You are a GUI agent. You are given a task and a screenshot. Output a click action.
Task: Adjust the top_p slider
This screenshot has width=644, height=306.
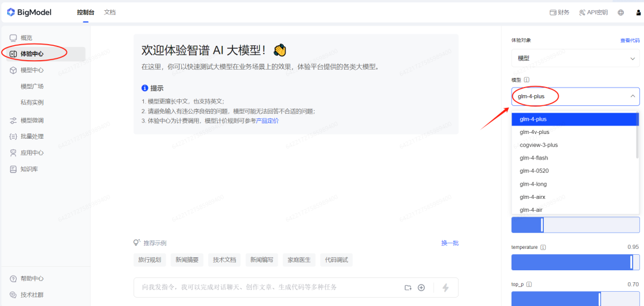point(575,299)
